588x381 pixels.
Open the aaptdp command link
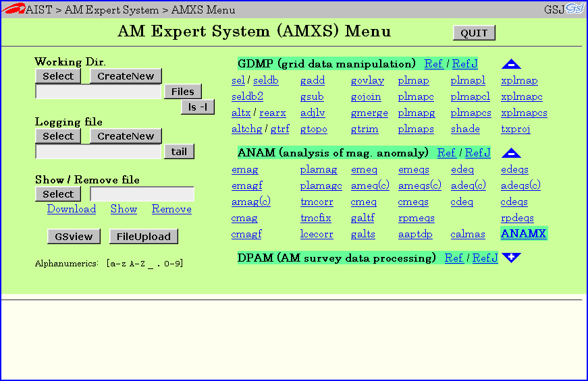click(x=415, y=234)
